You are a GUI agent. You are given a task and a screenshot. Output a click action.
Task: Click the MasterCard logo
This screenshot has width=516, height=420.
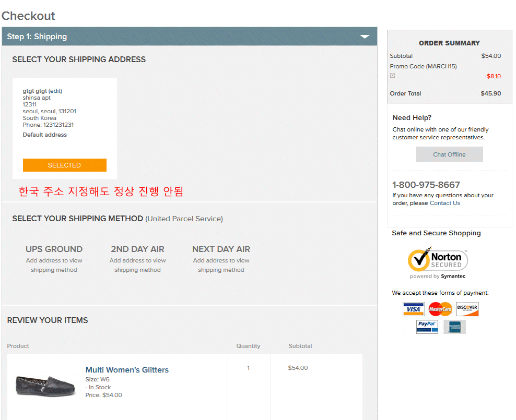point(440,309)
